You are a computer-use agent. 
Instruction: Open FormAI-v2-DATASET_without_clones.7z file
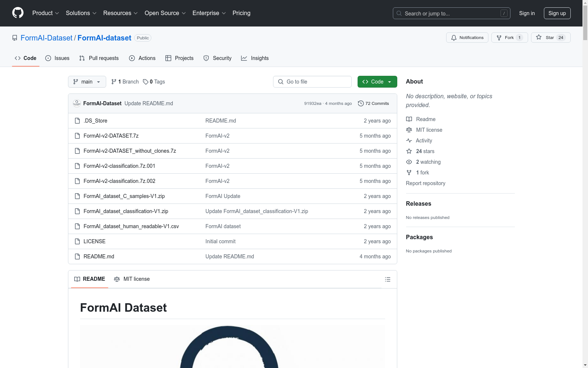click(130, 151)
